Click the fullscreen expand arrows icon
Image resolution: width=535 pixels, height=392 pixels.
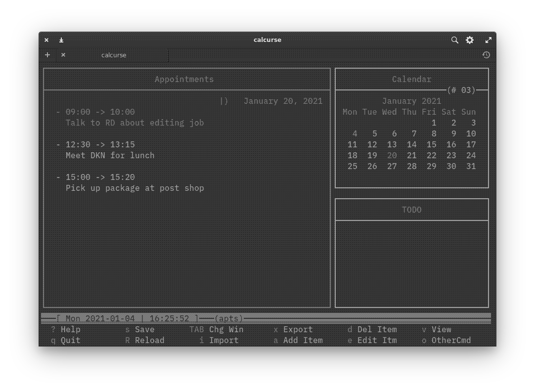click(x=488, y=40)
